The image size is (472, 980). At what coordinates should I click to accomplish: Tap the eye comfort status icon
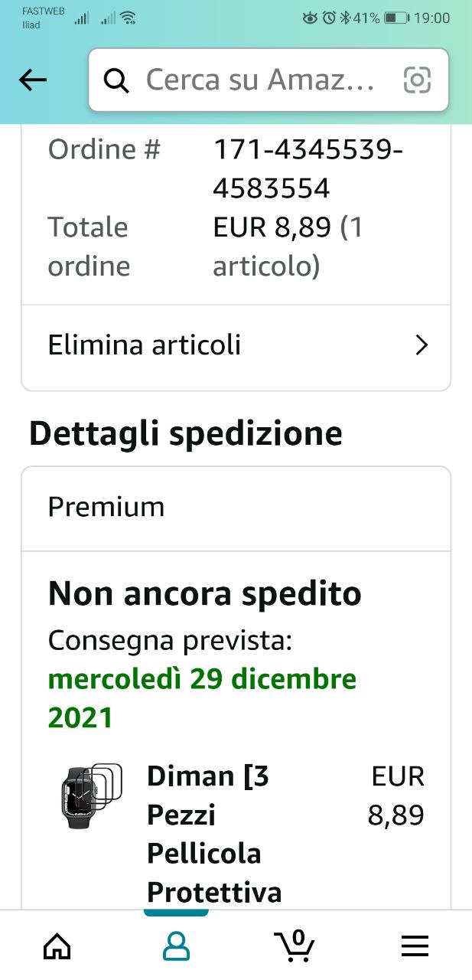(x=311, y=18)
